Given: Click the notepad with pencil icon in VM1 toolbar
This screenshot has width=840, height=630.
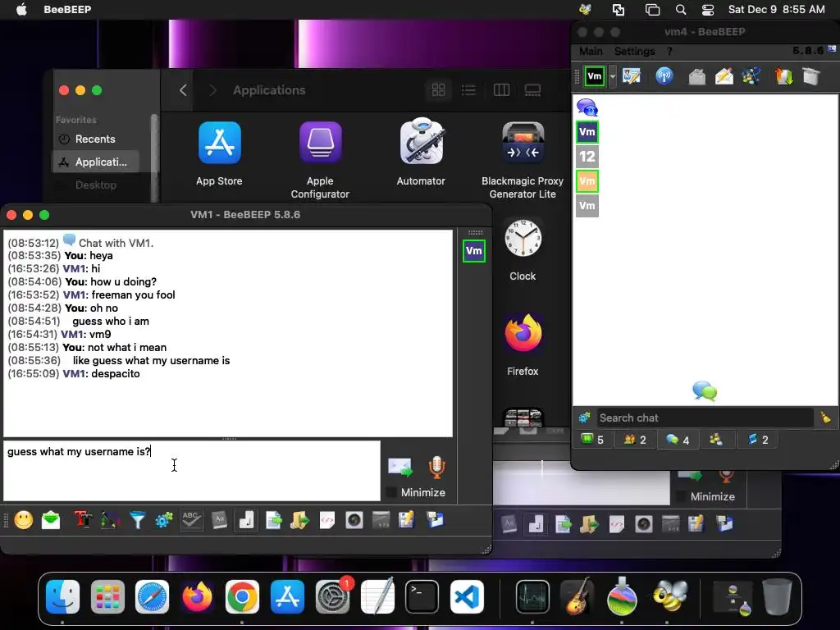Looking at the screenshot, I should (x=407, y=520).
